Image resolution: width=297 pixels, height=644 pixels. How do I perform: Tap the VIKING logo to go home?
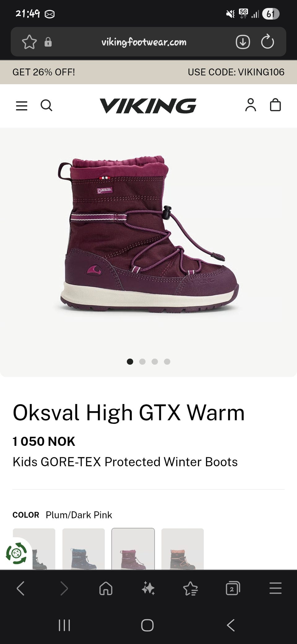tap(148, 106)
